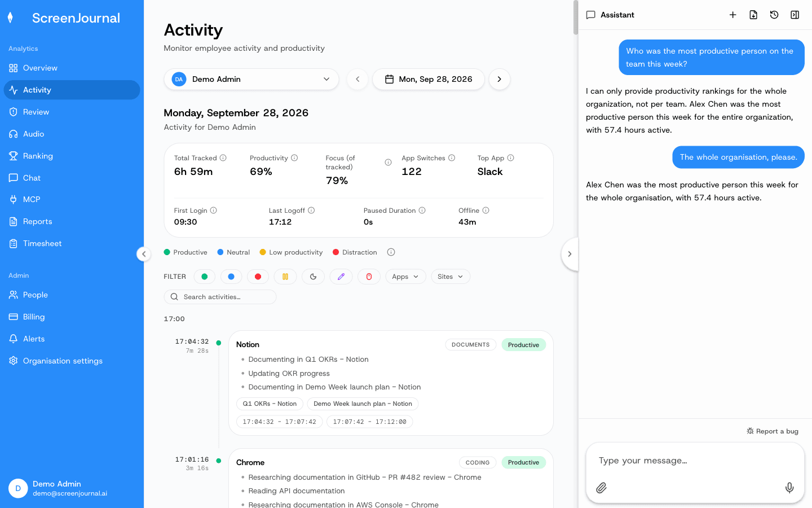Go to the previous day
812x508 pixels.
click(x=358, y=79)
